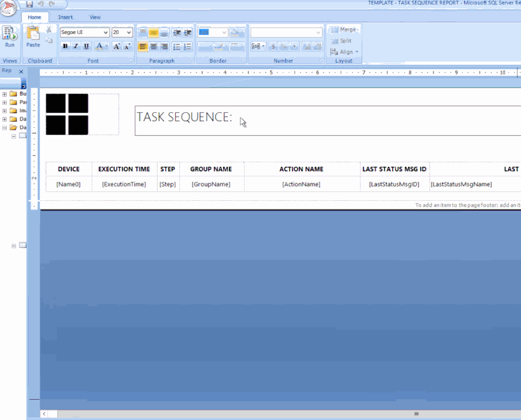Apply bulleted list

tap(177, 46)
